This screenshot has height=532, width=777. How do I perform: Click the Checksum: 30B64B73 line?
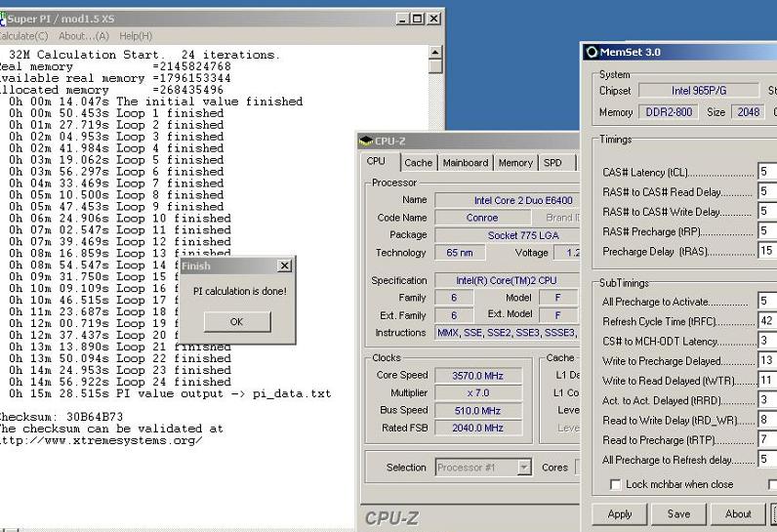61,417
